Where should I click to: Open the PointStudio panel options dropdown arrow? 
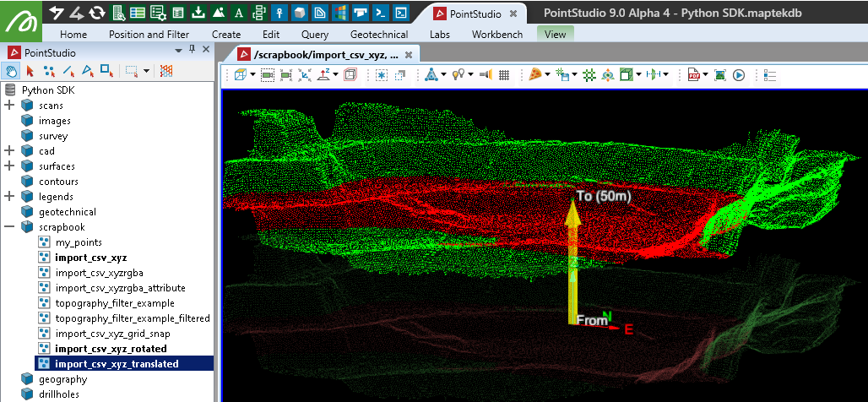tap(178, 50)
